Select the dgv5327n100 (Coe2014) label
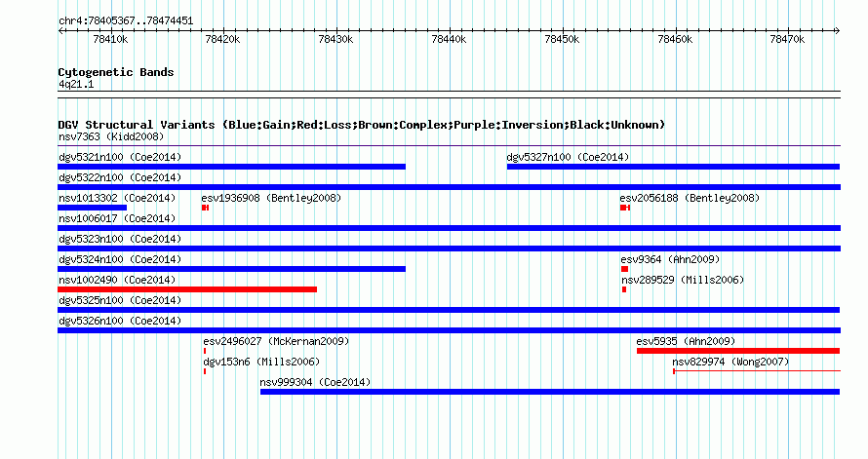868x459 pixels. (x=568, y=157)
